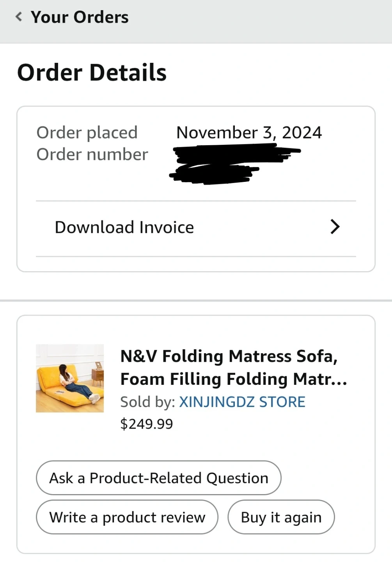
Task: Select the November 3, 2024 date
Action: point(249,133)
